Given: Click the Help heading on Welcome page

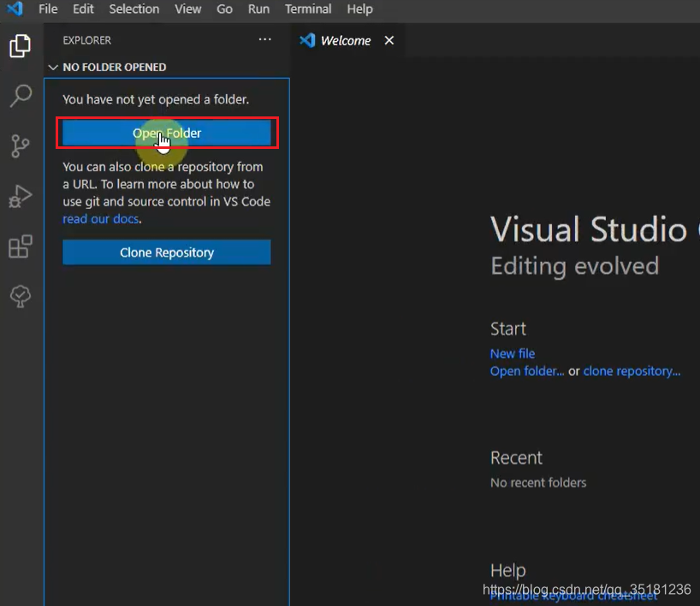Looking at the screenshot, I should tap(508, 570).
